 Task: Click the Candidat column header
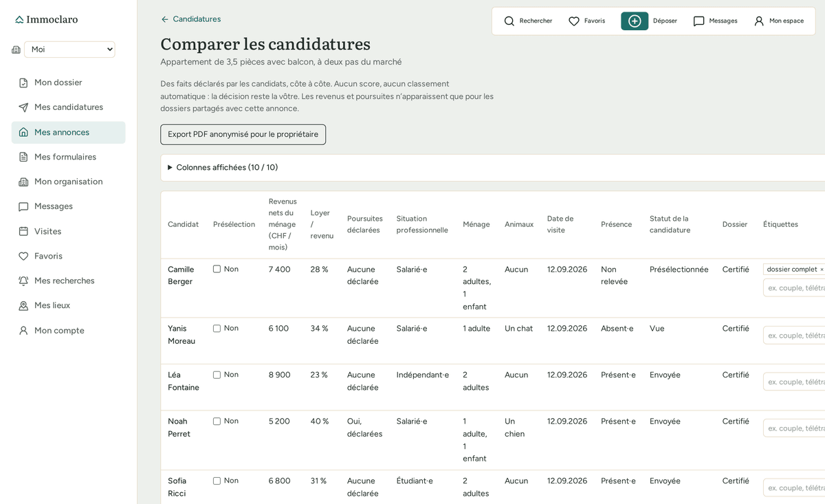(183, 224)
